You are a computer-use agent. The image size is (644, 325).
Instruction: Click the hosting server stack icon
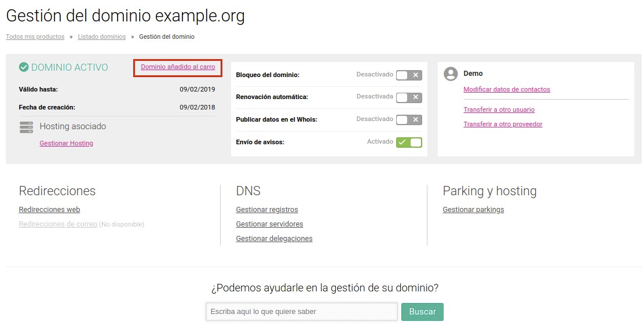tap(26, 127)
